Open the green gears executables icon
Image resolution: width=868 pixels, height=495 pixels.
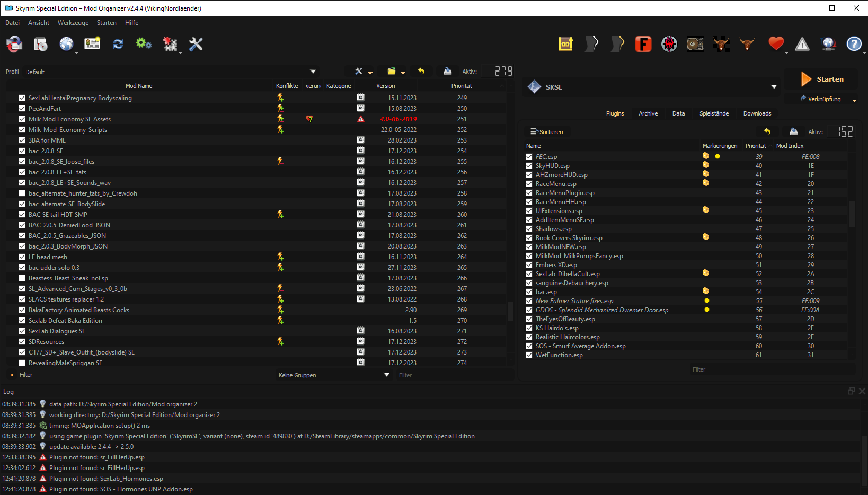[x=144, y=44]
